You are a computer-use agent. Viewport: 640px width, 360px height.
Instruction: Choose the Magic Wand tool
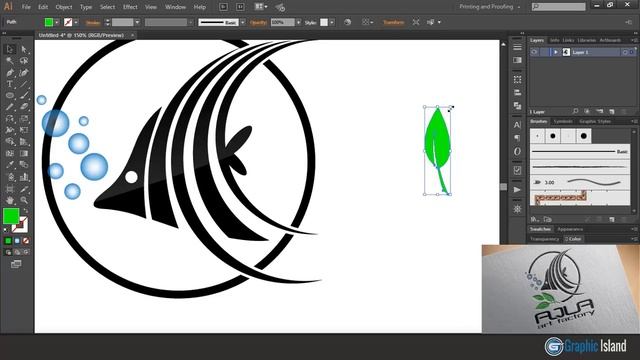click(x=10, y=61)
